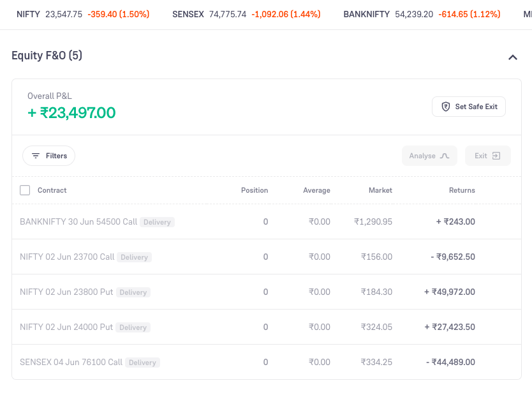Click the Exit button
The width and height of the screenshot is (532, 397).
(x=487, y=156)
